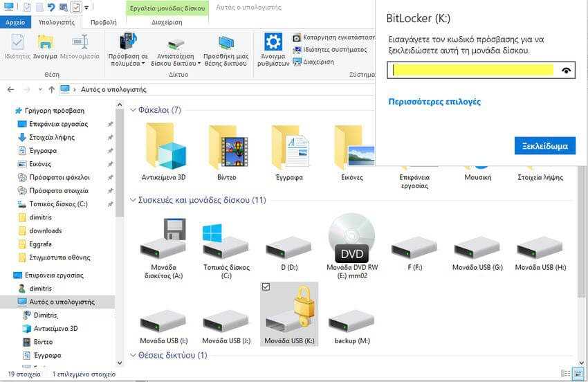The height and width of the screenshot is (382, 588).
Task: Open recent locations dropdown in navigation bar
Action: pyautogui.click(x=39, y=89)
